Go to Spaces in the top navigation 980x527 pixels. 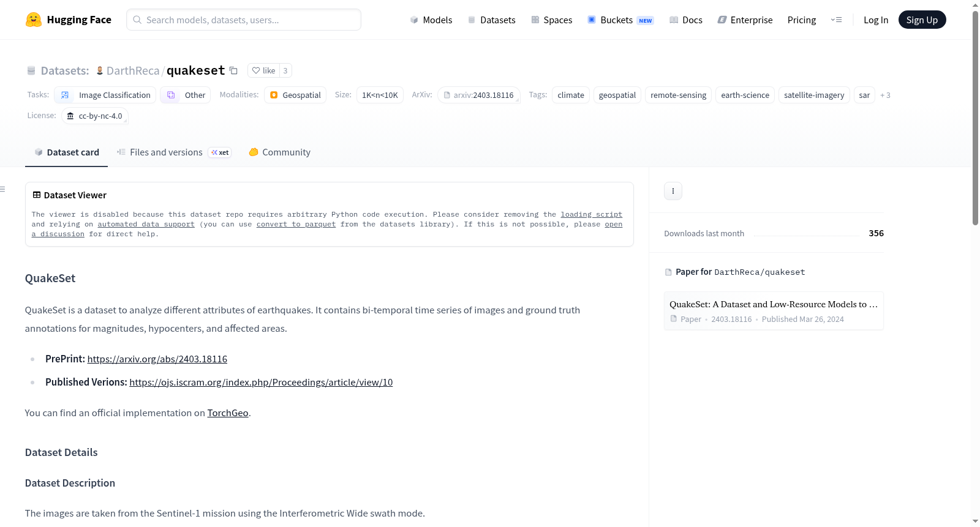point(552,20)
